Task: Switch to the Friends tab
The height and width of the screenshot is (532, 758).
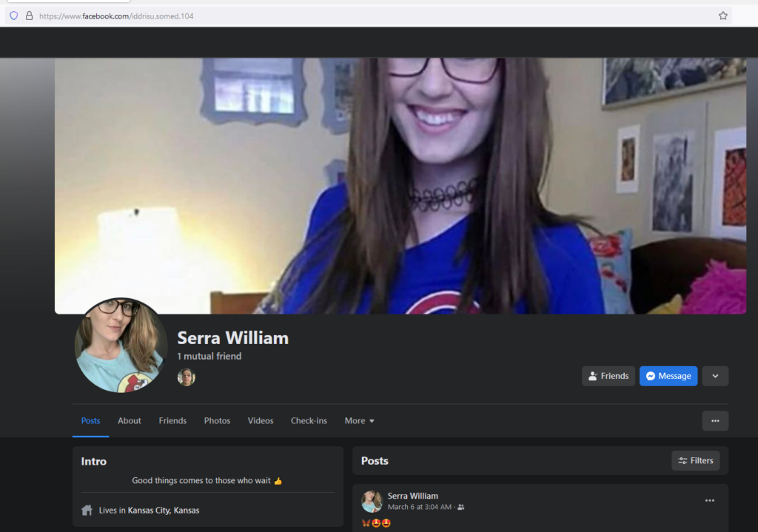Action: coord(172,421)
